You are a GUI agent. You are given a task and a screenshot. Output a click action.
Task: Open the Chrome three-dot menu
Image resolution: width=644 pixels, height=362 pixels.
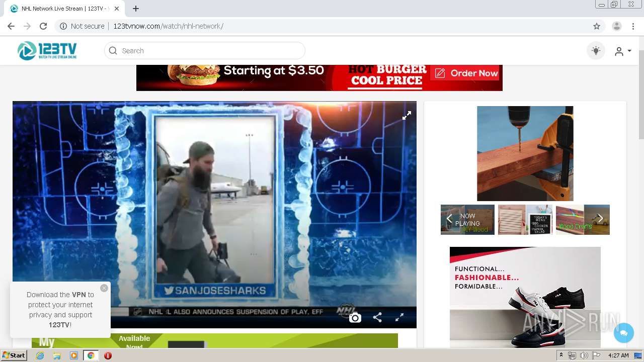click(x=633, y=26)
